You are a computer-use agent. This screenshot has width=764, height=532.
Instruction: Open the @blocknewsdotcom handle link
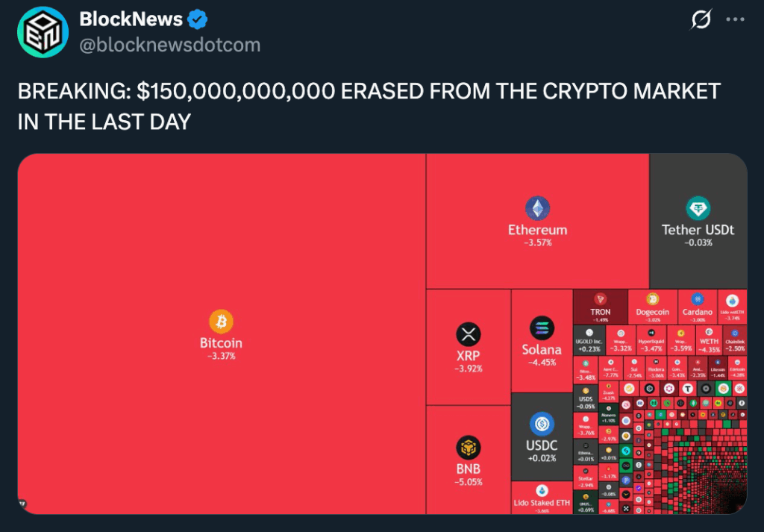170,45
